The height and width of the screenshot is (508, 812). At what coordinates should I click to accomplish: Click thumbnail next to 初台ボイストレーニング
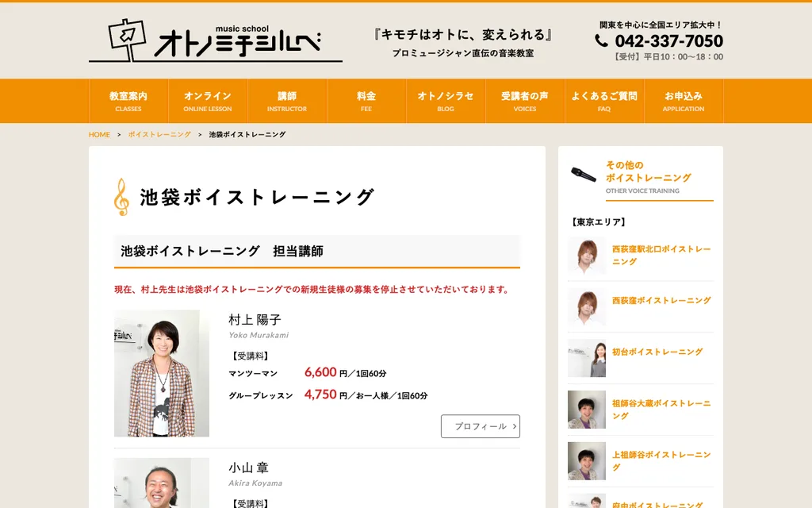tap(587, 358)
